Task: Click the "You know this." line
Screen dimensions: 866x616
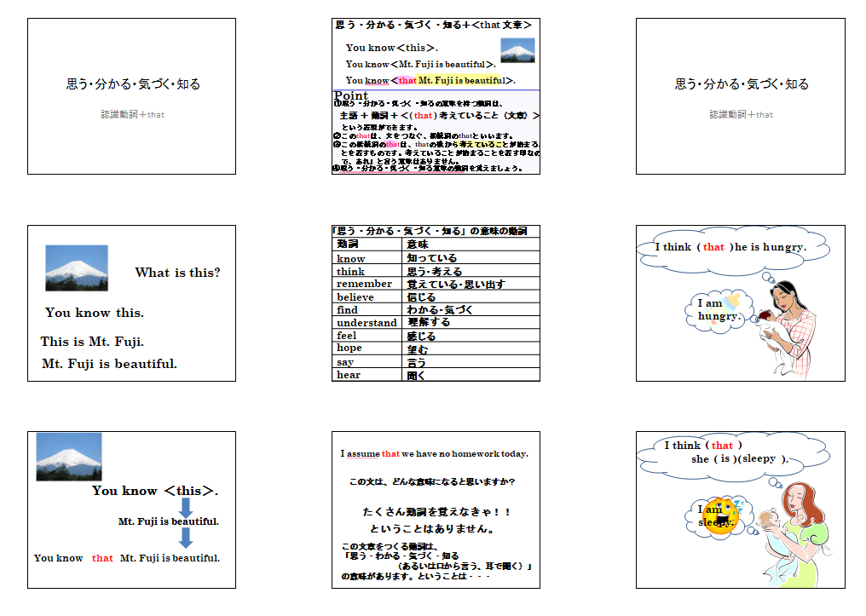Action: 95,313
